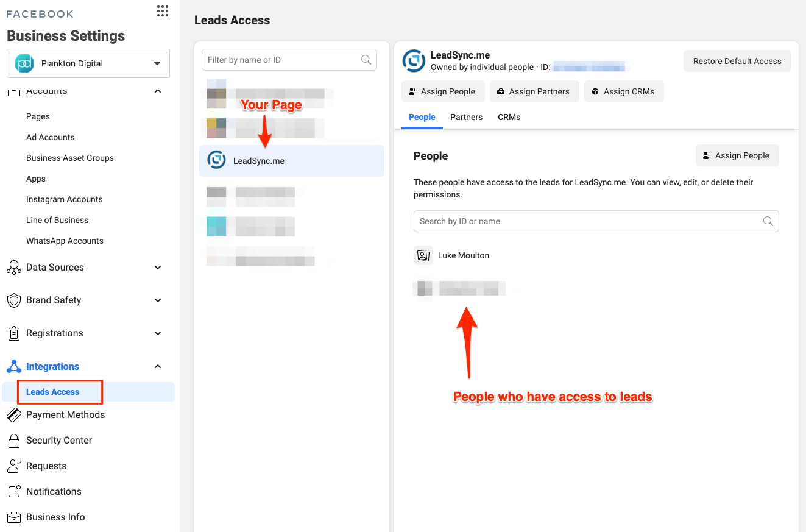Image resolution: width=806 pixels, height=532 pixels.
Task: Click the Assign CRMs button
Action: 623,91
